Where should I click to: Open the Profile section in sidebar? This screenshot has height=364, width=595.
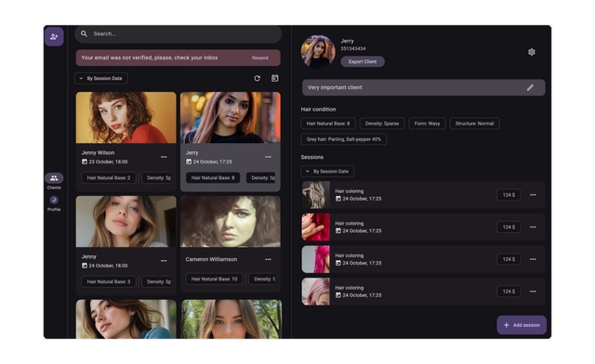click(x=54, y=203)
